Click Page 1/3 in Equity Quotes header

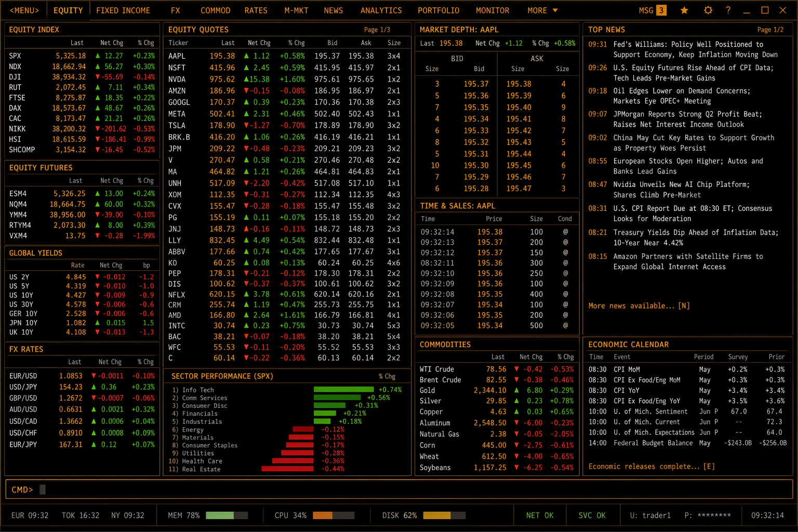[377, 30]
